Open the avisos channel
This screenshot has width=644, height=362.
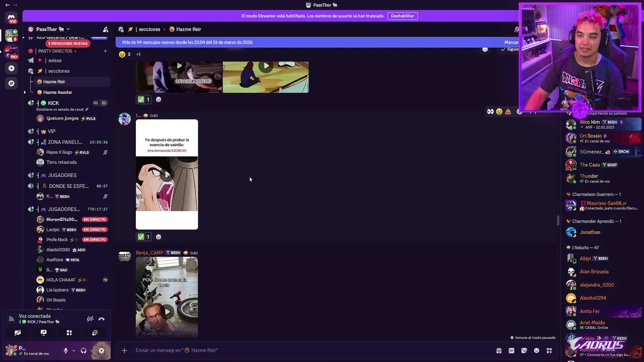[x=55, y=60]
